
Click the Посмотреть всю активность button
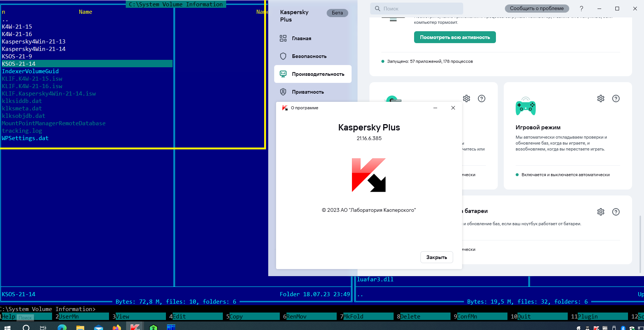(455, 37)
